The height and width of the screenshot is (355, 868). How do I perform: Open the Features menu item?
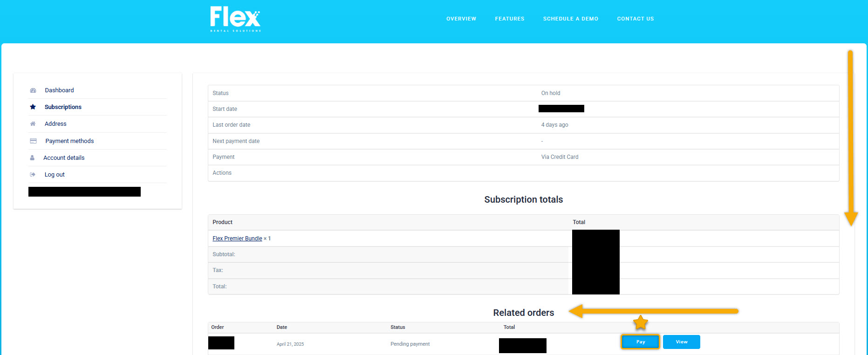coord(510,19)
